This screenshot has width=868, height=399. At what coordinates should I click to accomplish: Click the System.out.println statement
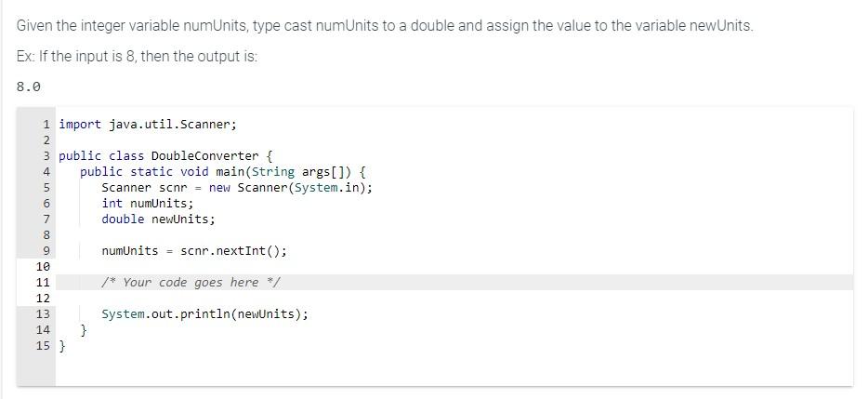pos(204,314)
